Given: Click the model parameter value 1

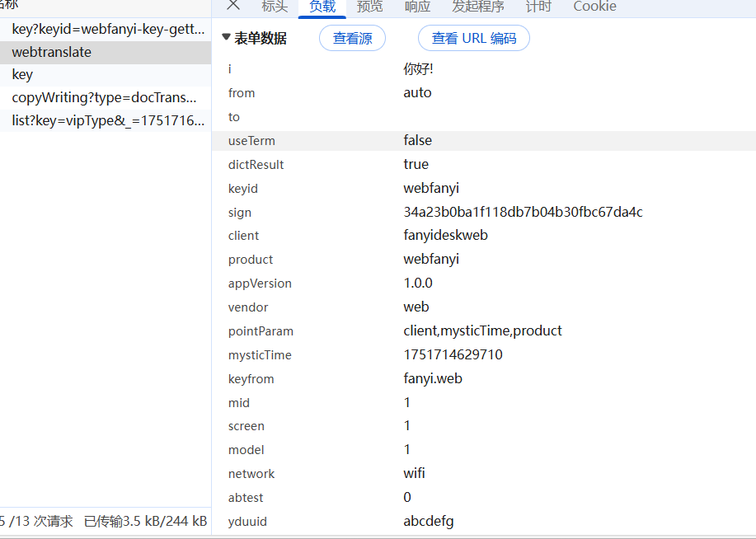Looking at the screenshot, I should (x=407, y=450).
